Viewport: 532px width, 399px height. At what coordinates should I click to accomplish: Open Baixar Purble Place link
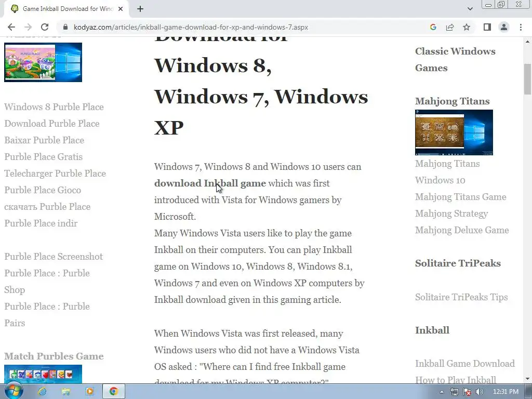point(44,140)
